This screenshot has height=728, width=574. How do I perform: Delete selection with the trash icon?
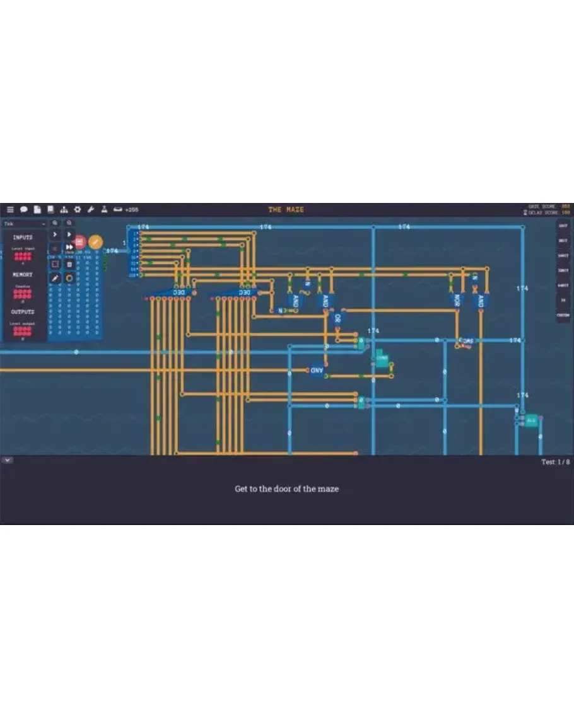69,264
